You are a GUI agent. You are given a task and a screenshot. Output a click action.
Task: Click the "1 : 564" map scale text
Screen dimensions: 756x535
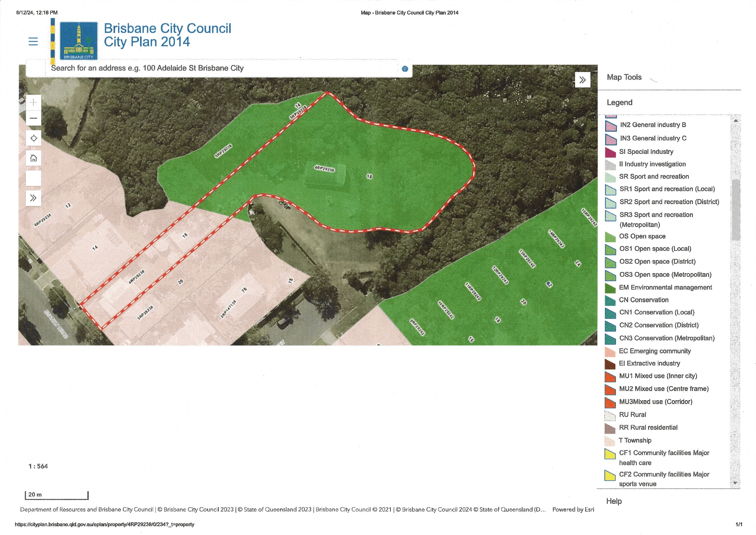(x=38, y=466)
